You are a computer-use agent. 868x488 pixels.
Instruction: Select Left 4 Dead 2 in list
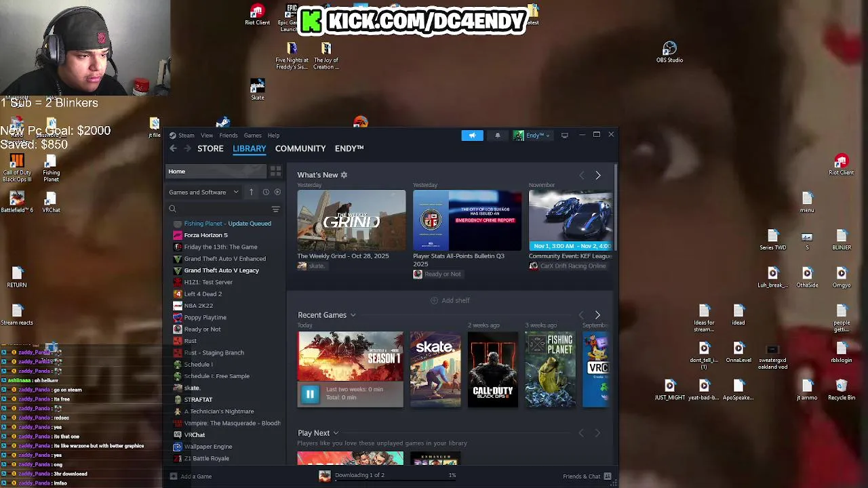[x=203, y=294]
